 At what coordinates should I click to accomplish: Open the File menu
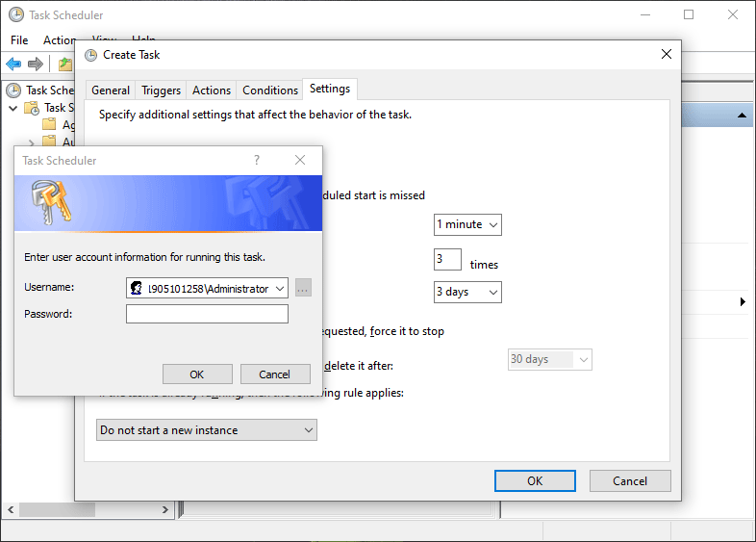[x=19, y=40]
